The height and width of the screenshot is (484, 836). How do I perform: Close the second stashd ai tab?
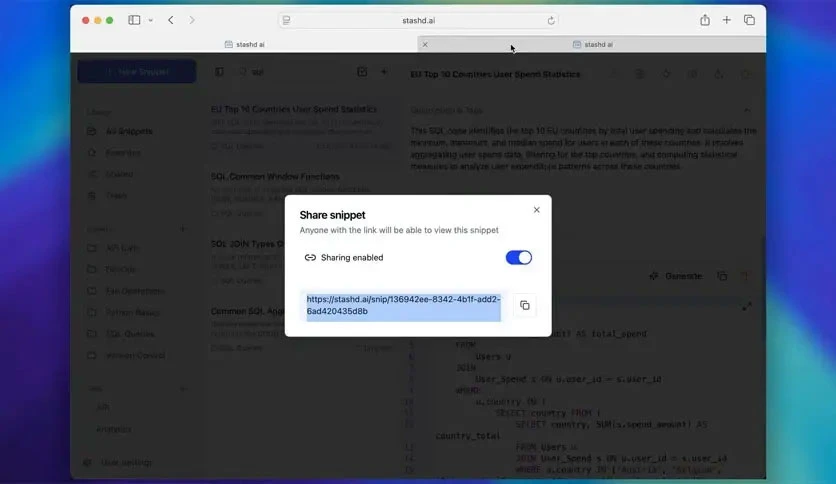pyautogui.click(x=425, y=44)
